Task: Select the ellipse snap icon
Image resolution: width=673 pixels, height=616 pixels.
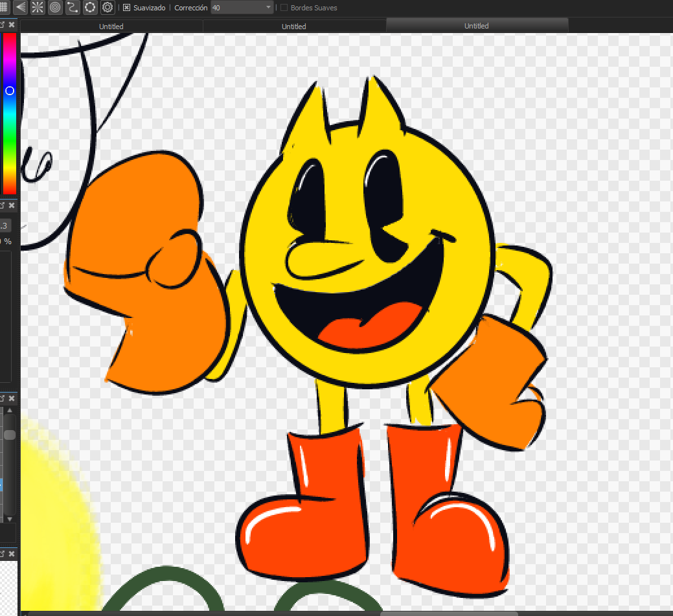Action: 89,7
